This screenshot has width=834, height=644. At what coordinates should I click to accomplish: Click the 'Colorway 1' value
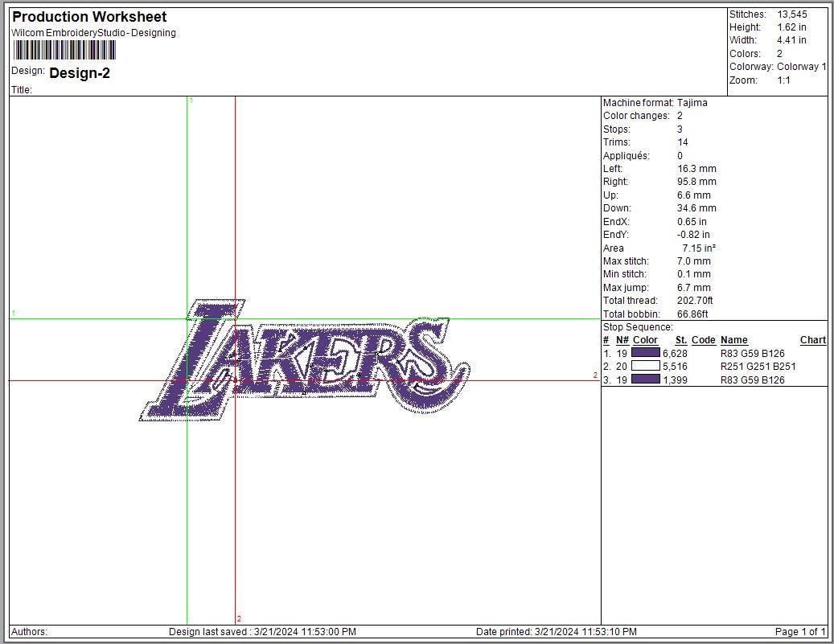point(802,67)
